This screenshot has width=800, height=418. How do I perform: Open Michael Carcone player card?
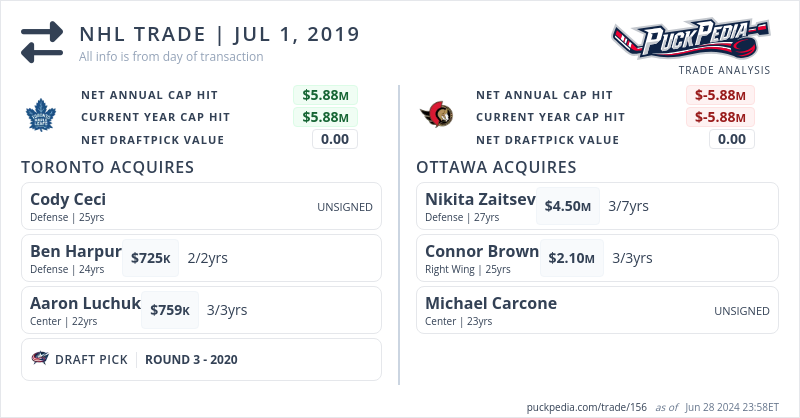(491, 303)
